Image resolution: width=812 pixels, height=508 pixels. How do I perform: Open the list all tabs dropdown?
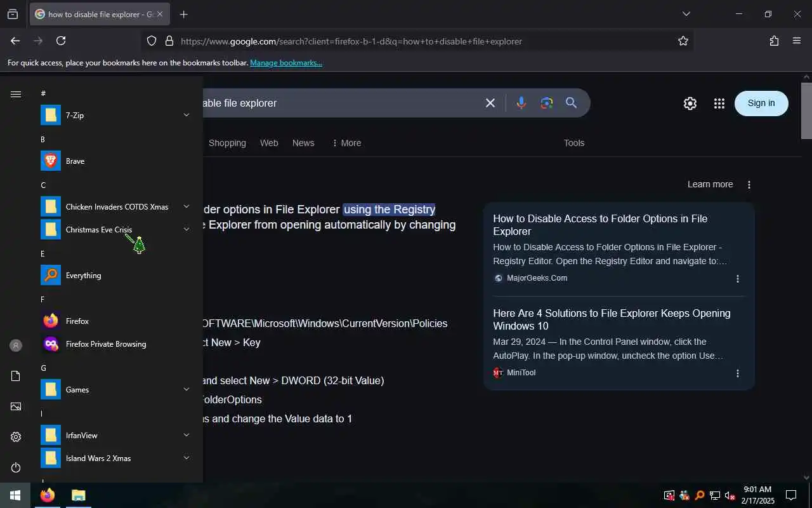point(686,14)
